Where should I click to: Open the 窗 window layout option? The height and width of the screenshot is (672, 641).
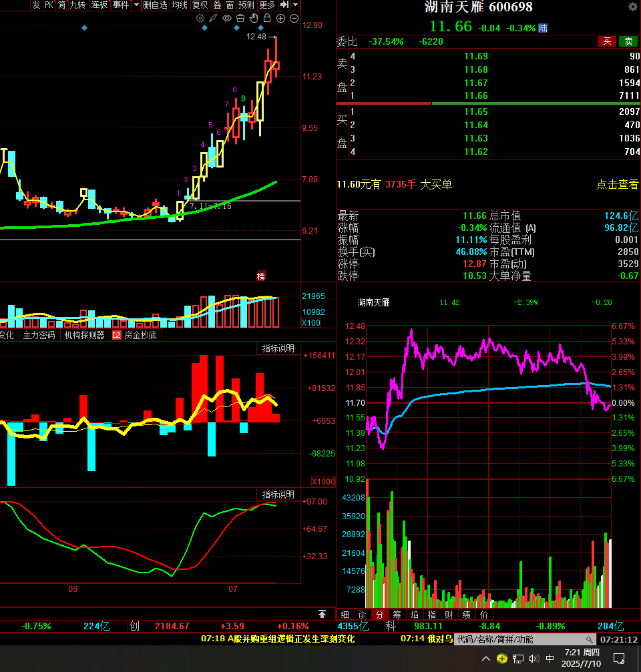230,5
